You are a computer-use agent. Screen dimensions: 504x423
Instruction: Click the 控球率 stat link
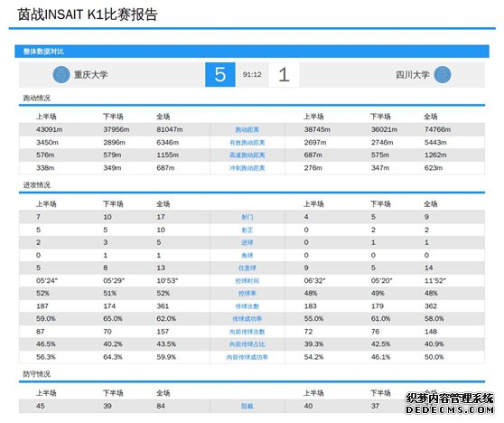tap(247, 294)
